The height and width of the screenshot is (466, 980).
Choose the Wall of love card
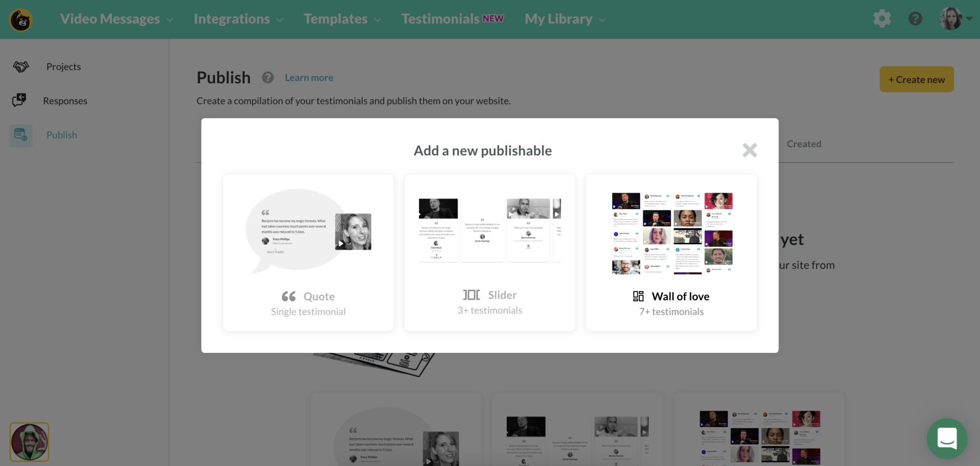click(671, 252)
